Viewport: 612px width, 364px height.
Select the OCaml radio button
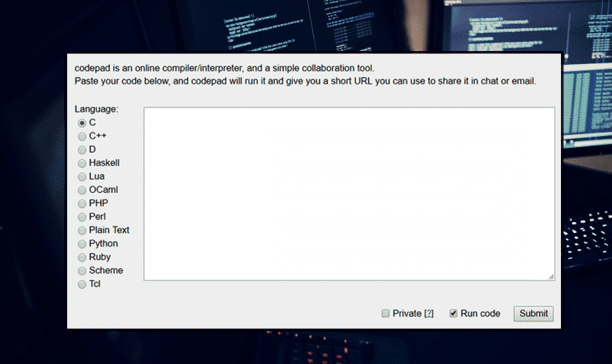(x=82, y=190)
